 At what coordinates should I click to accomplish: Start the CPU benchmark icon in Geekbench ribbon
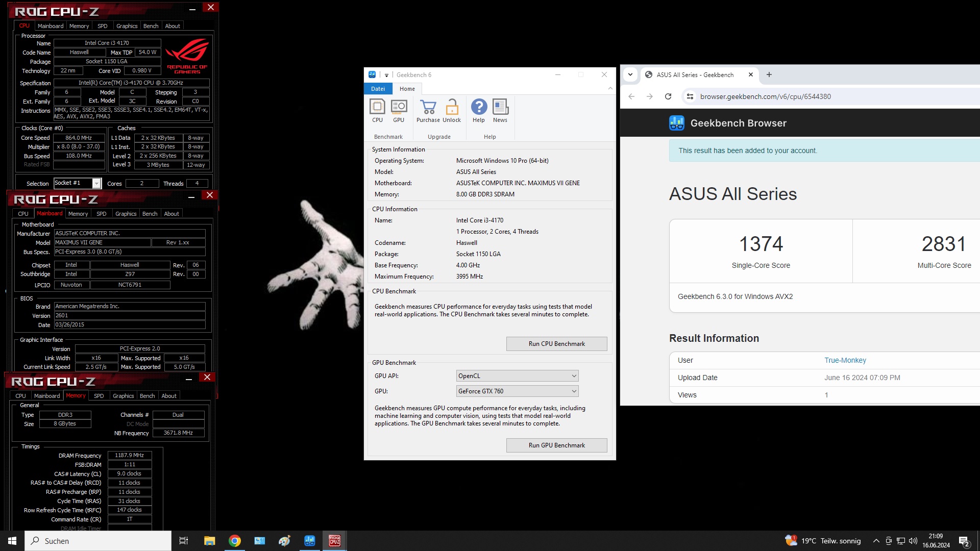377,111
